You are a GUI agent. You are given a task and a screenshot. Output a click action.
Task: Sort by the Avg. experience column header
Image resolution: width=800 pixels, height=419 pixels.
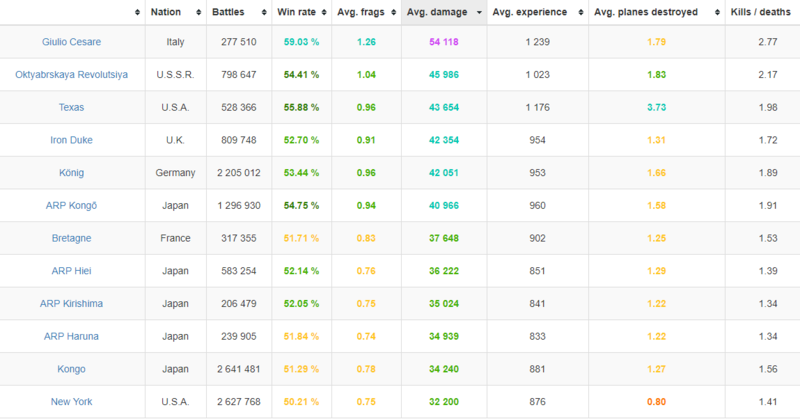(x=537, y=12)
